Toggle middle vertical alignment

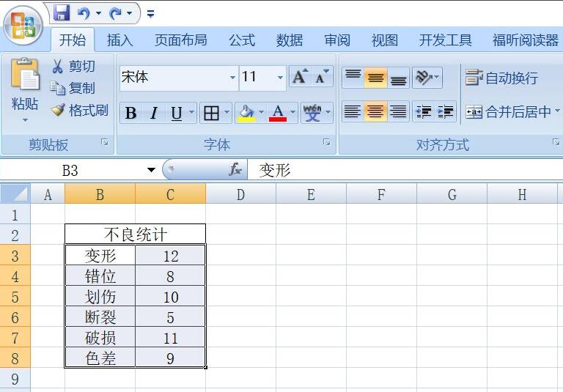coord(375,77)
